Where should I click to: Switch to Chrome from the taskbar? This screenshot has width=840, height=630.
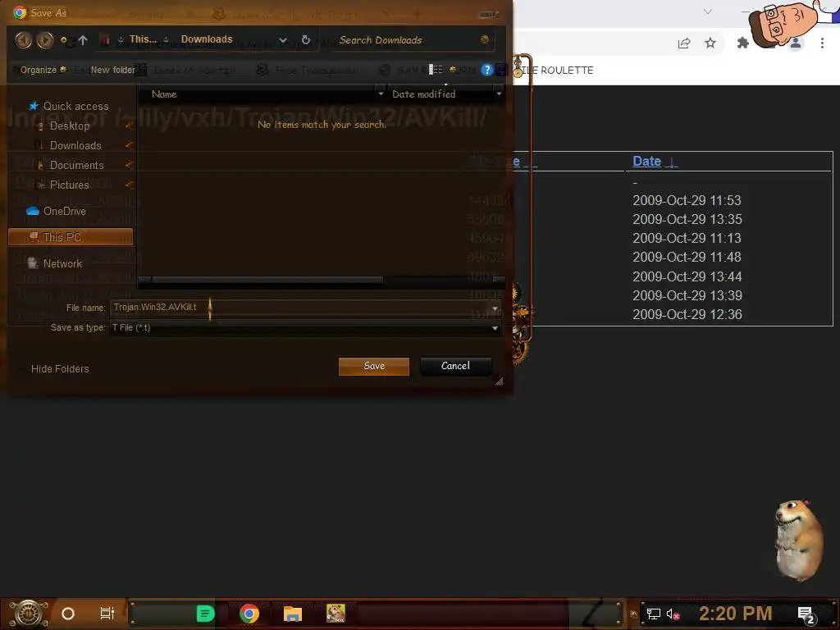pyautogui.click(x=249, y=614)
